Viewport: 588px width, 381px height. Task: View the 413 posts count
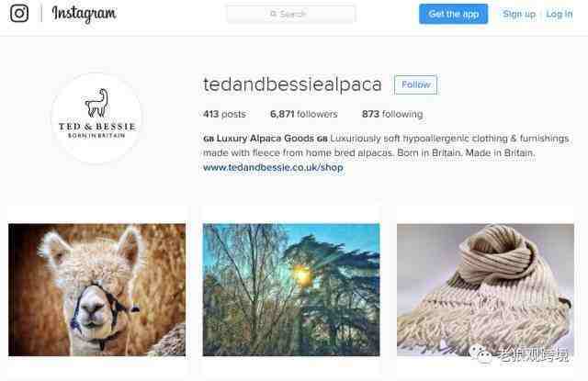(x=224, y=114)
